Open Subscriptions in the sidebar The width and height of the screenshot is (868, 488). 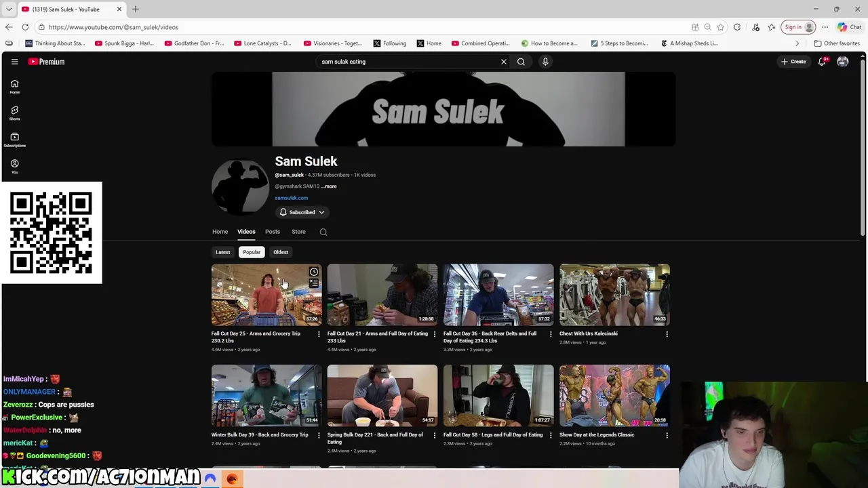[x=14, y=140]
